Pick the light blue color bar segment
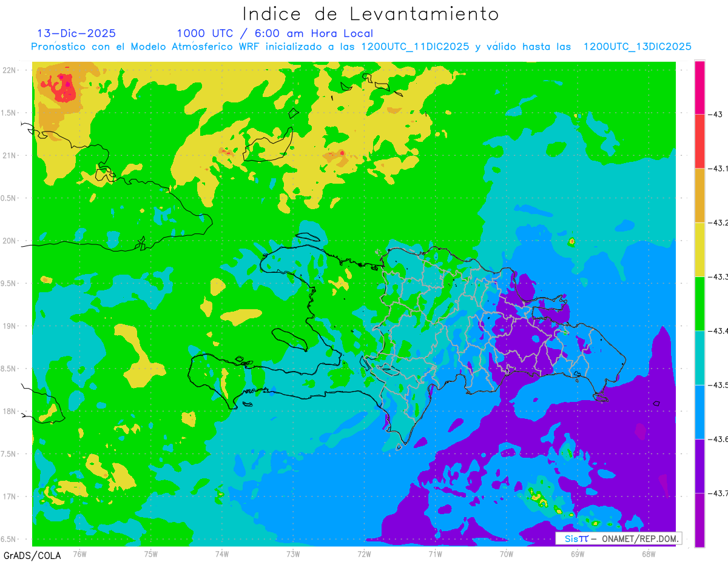The image size is (728, 562). (699, 412)
